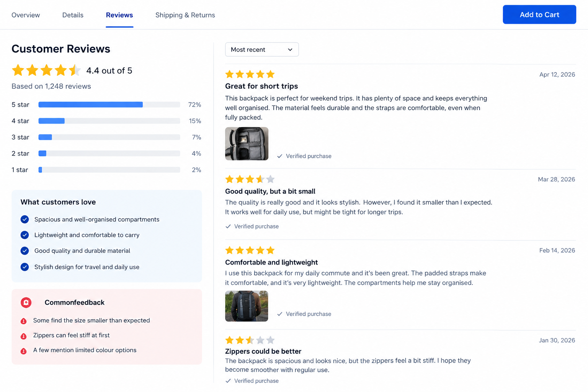This screenshot has height=392, width=588.
Task: Select the 1 star rating bar
Action: (109, 170)
